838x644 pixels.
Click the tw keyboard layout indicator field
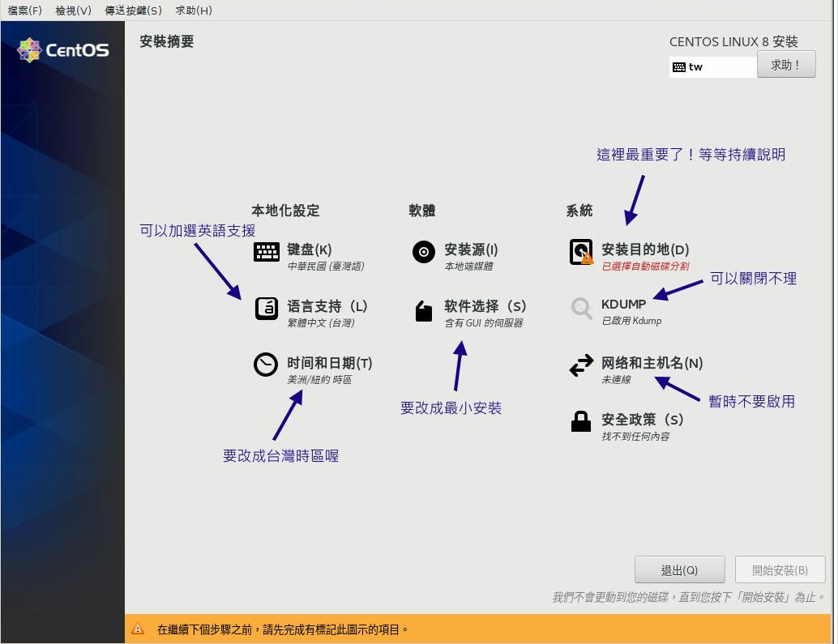click(713, 67)
